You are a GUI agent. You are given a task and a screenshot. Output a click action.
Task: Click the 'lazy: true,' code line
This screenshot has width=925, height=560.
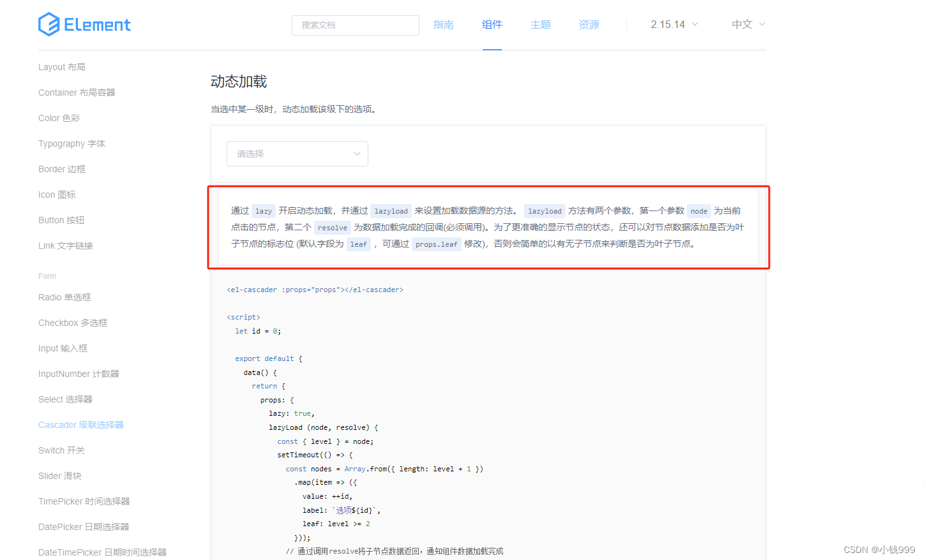(x=292, y=413)
